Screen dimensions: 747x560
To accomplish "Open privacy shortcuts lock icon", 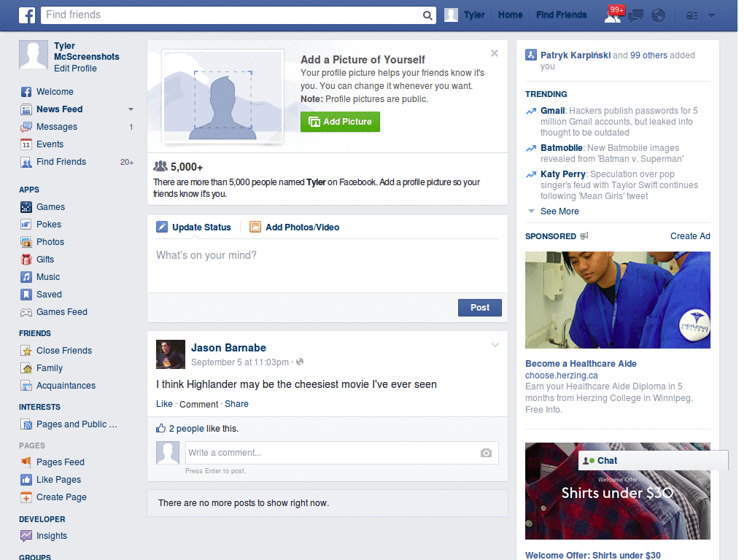I will point(692,16).
